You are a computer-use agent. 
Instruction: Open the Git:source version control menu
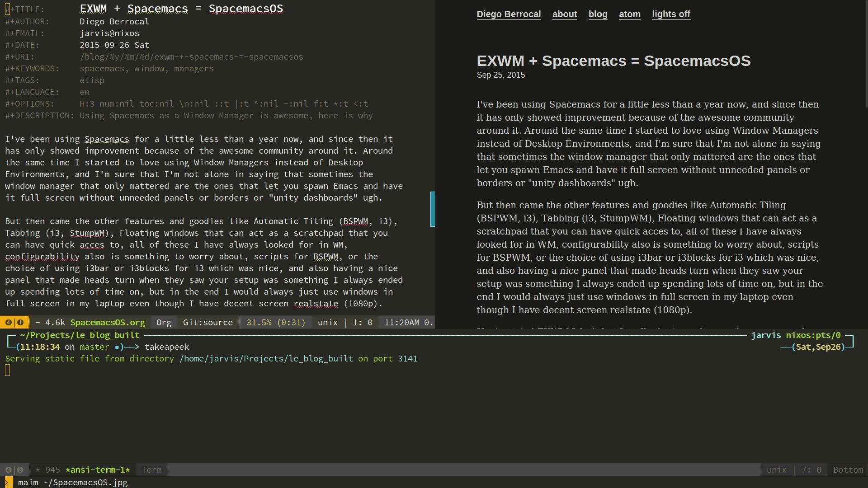click(208, 323)
